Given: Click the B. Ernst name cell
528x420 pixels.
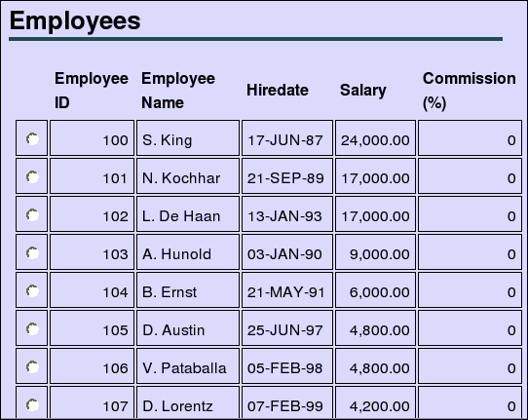Looking at the screenshot, I should pos(188,290).
